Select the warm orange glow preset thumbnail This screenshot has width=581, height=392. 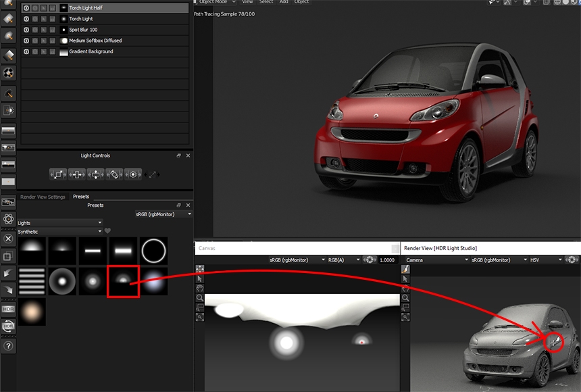coord(32,312)
